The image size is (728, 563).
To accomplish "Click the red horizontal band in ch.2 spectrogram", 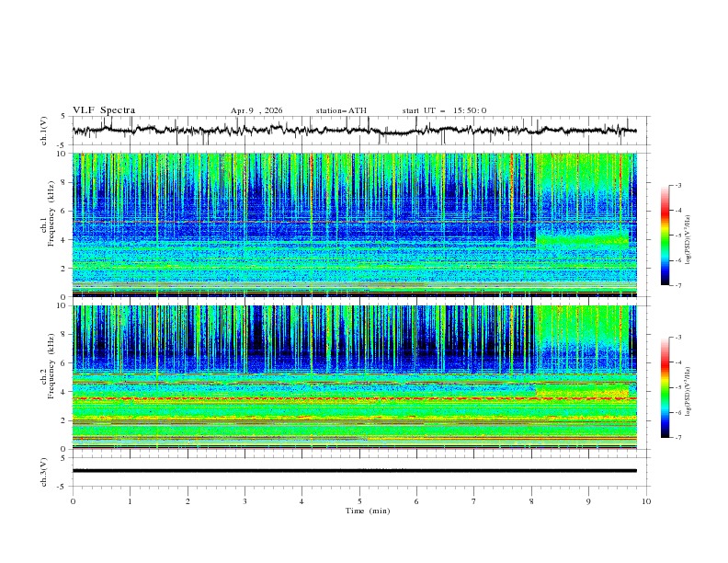I will pyautogui.click(x=354, y=398).
